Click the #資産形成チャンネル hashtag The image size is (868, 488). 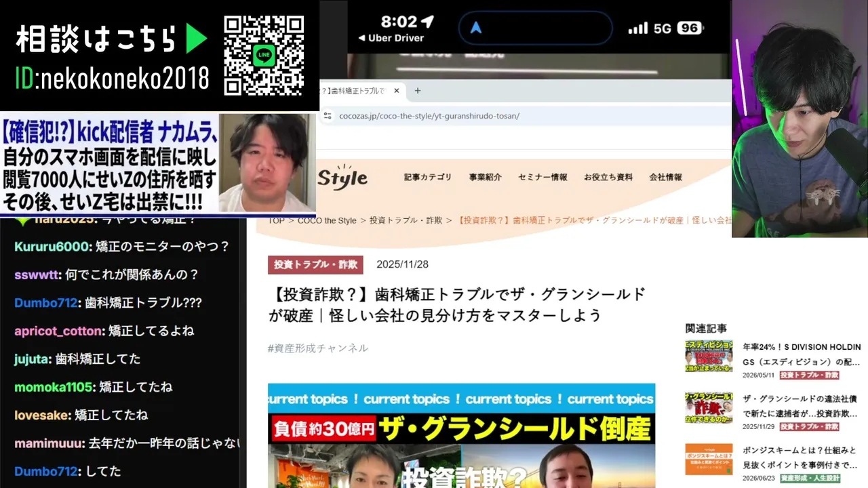[318, 348]
